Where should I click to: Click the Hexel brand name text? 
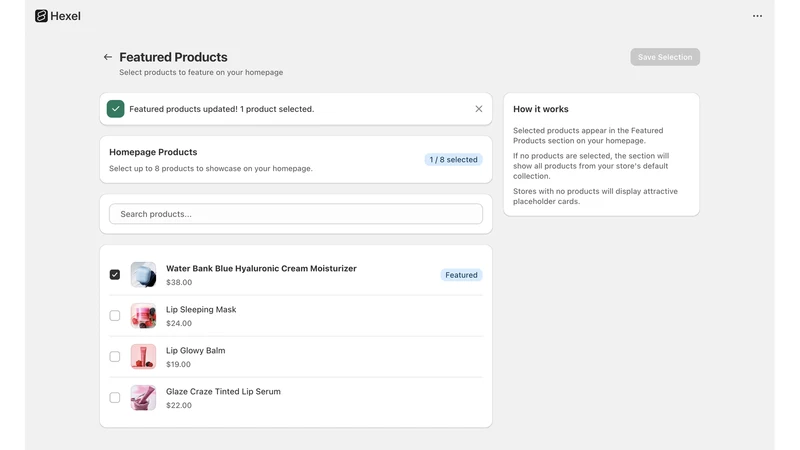[65, 16]
